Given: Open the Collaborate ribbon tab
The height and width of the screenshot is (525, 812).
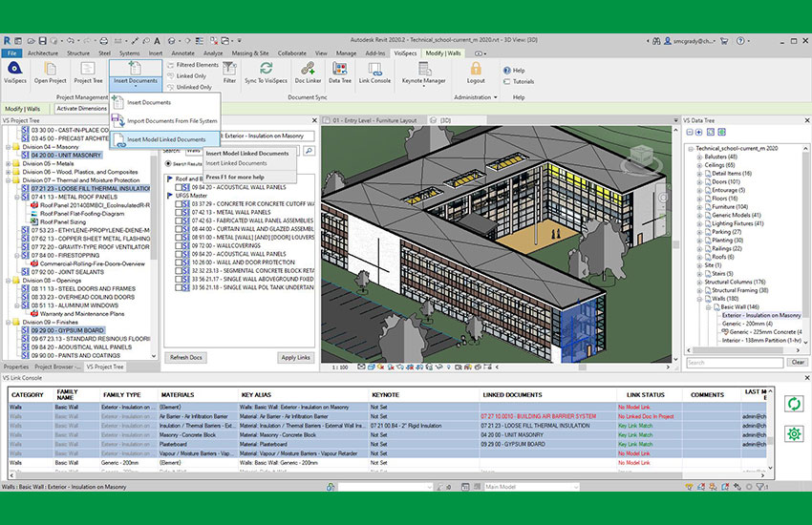Looking at the screenshot, I should pos(291,53).
